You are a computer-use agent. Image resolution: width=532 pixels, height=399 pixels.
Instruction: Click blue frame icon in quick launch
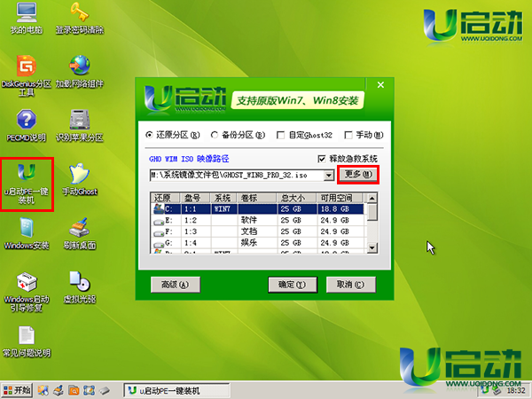(x=89, y=390)
